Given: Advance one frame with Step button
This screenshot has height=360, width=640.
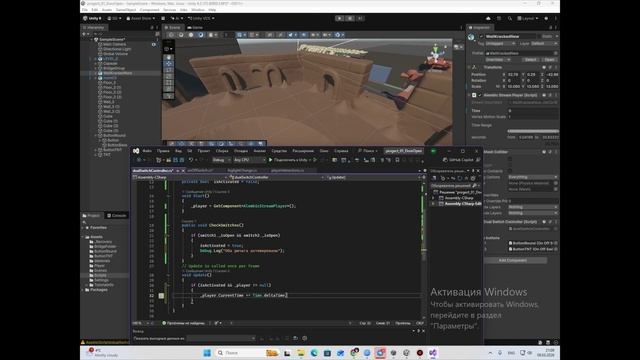Looking at the screenshot, I should click(x=360, y=18).
